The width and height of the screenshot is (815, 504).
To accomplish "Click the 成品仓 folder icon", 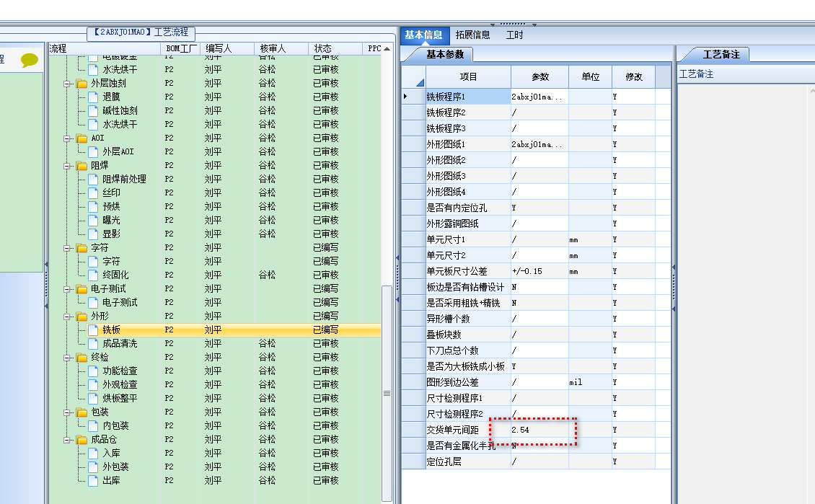I will coord(81,440).
